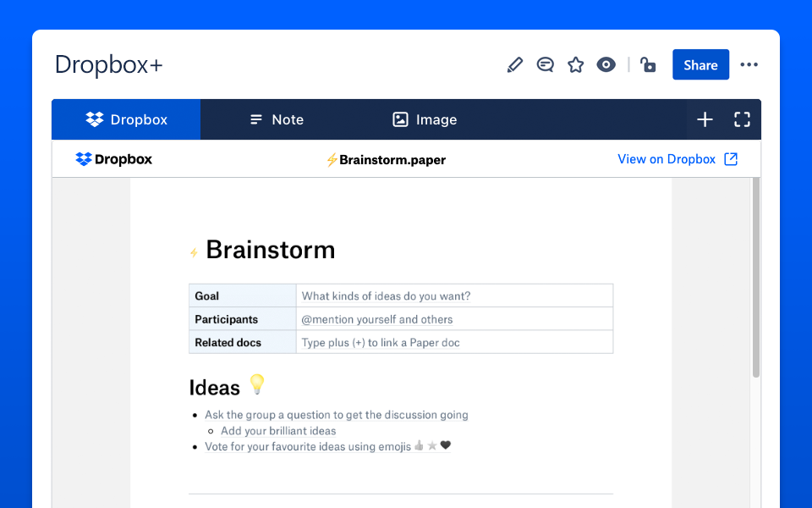Click 'Vote for your favourite ideas using emojis'
812x508 pixels.
tap(308, 446)
